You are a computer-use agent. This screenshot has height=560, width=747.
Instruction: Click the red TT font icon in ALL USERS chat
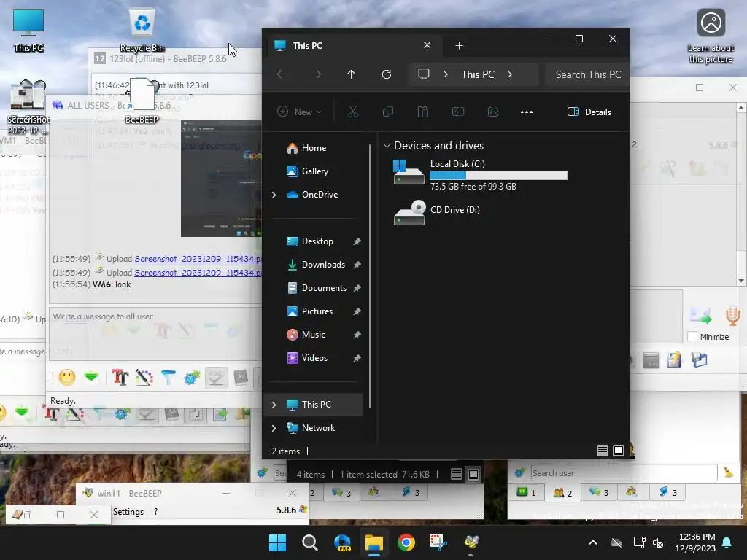(120, 378)
